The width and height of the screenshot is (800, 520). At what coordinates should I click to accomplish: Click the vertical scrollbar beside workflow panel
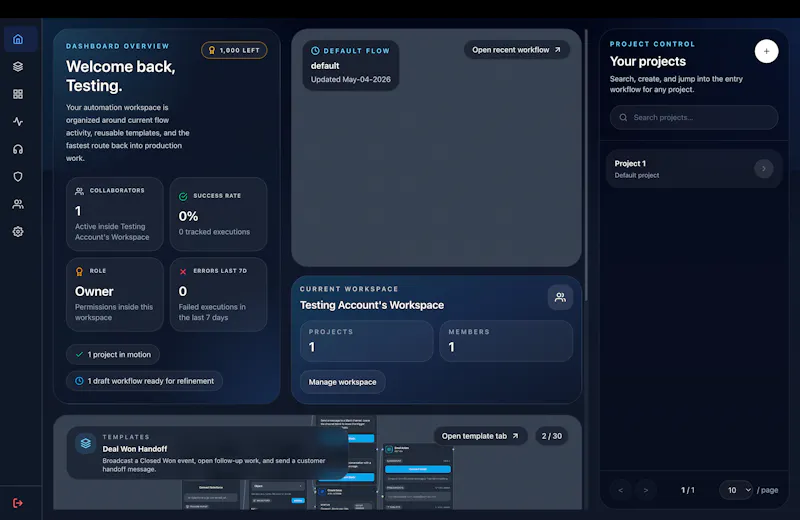click(x=586, y=164)
